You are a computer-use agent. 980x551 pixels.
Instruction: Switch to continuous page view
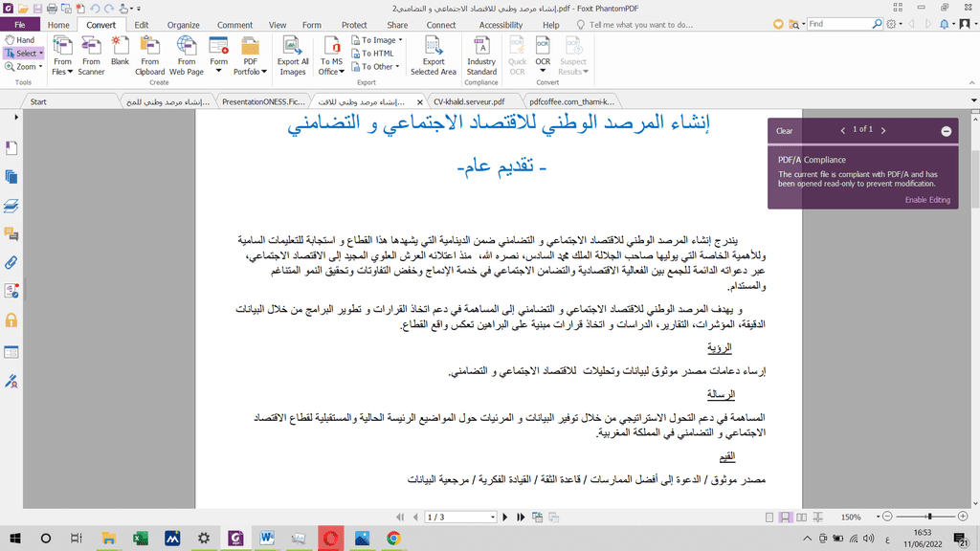785,518
